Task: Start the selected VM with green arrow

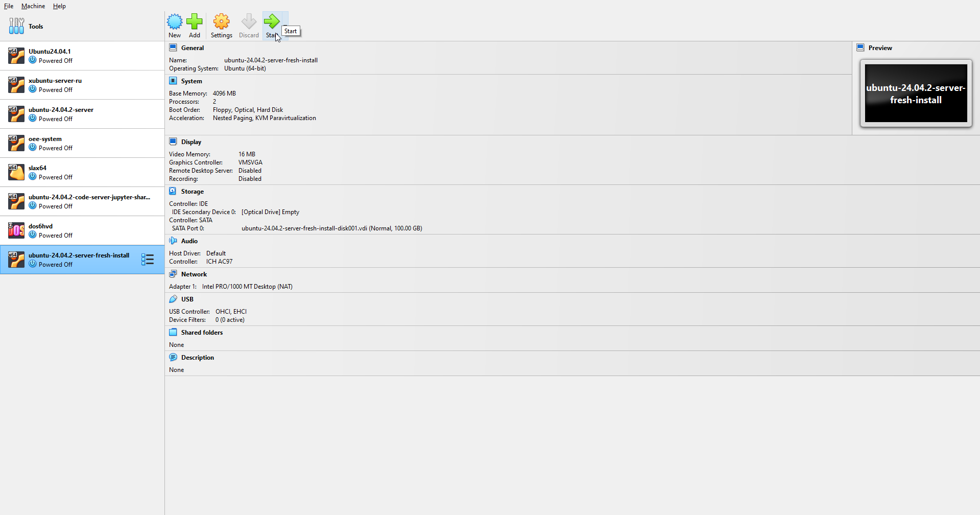Action: (271, 22)
